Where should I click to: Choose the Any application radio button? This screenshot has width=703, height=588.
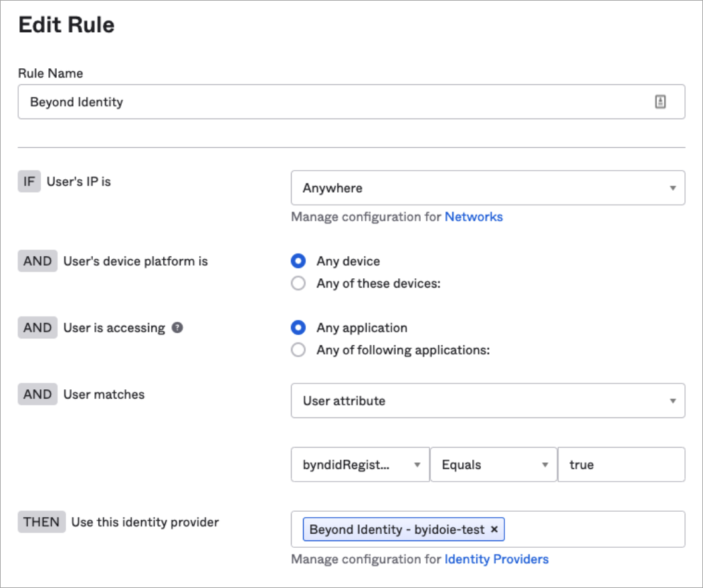[x=298, y=328]
